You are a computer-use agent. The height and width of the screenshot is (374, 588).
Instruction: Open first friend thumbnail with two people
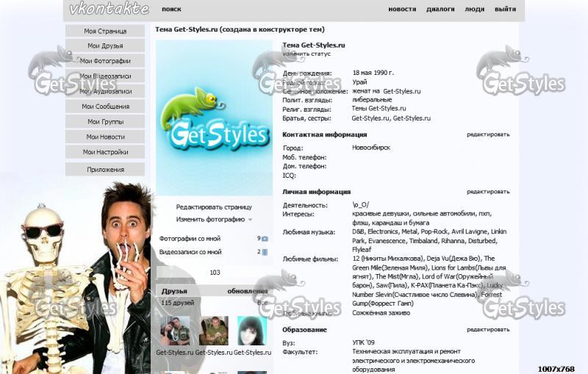tap(175, 331)
